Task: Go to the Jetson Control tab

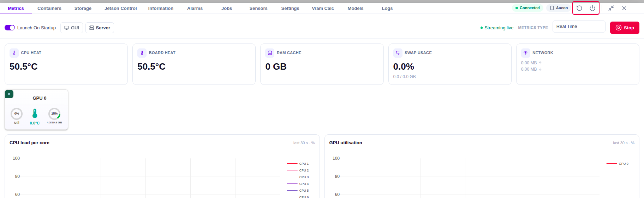Action: 120,8
